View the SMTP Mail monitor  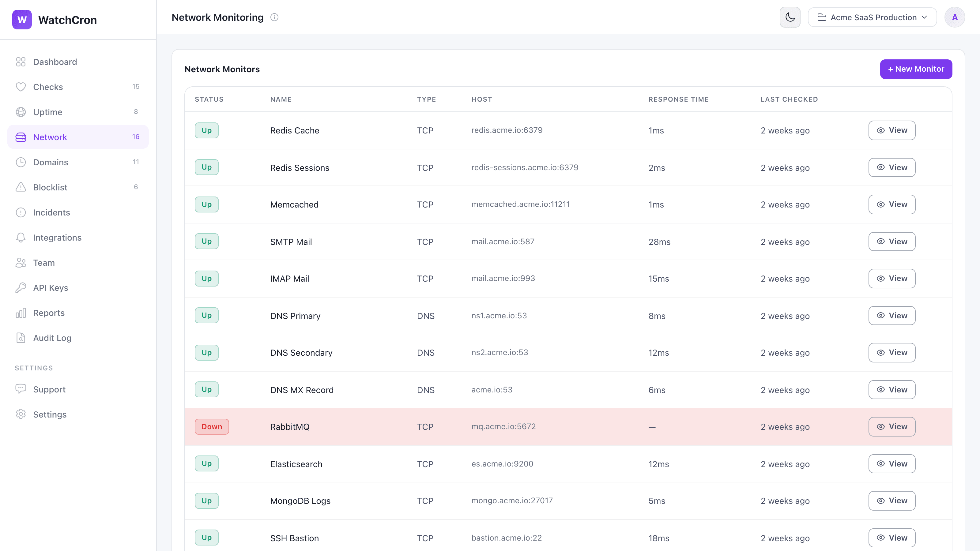tap(892, 242)
